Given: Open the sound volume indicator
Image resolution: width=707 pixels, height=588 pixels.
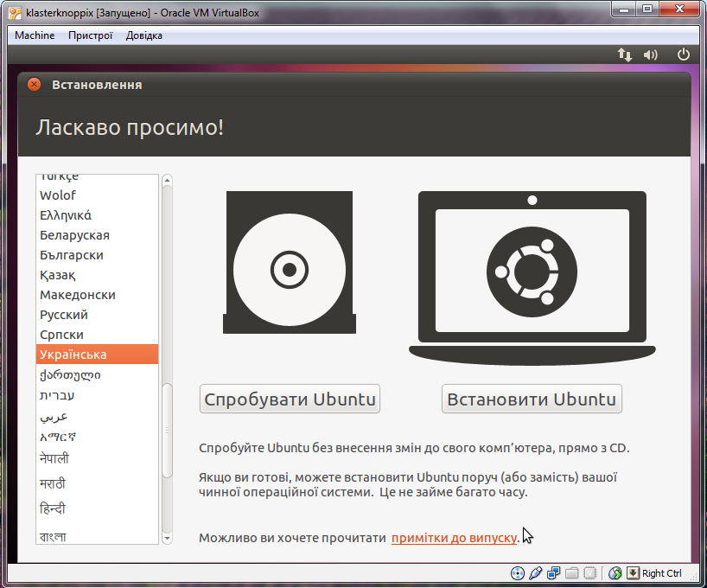Looking at the screenshot, I should (650, 54).
